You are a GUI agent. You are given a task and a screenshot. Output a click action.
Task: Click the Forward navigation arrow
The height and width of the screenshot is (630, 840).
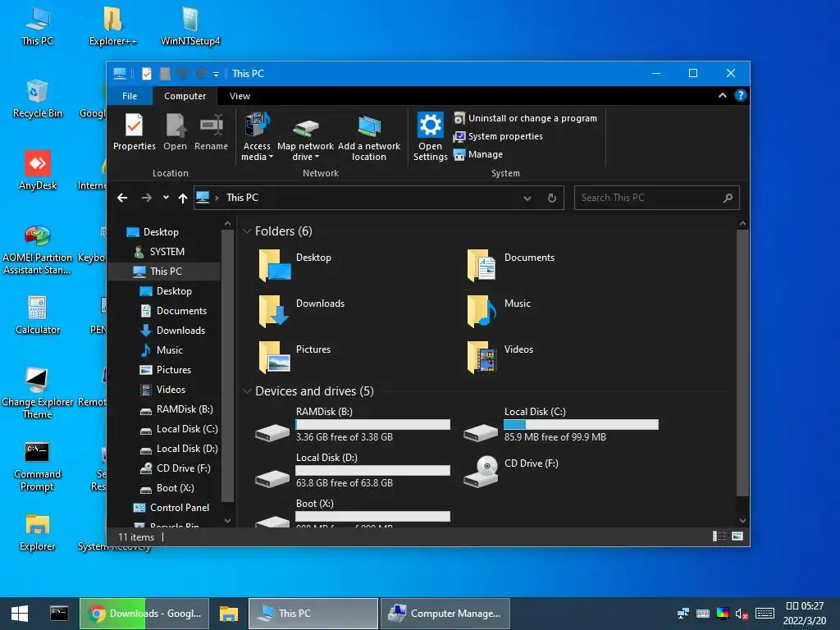point(146,198)
